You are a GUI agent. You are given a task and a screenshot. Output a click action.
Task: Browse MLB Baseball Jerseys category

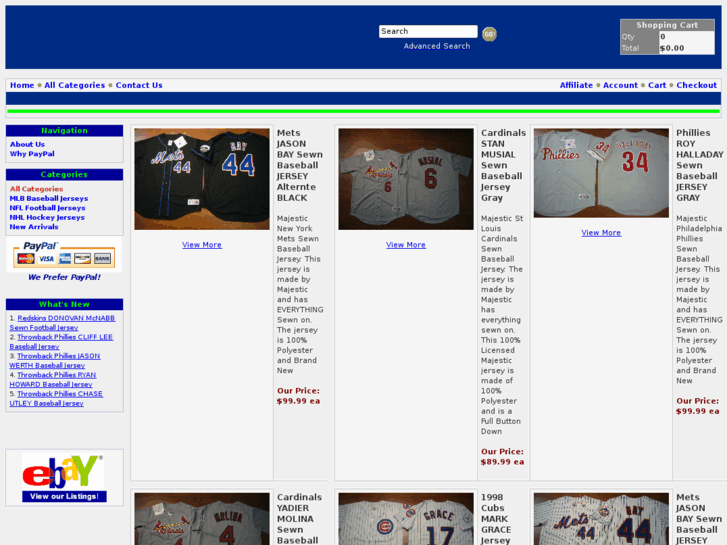(x=49, y=198)
